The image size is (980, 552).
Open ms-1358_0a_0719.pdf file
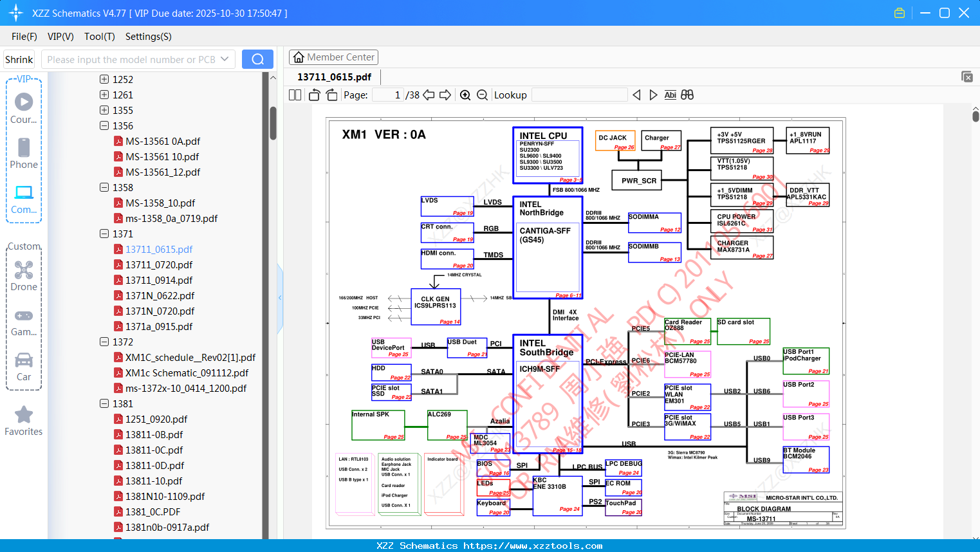click(x=172, y=218)
